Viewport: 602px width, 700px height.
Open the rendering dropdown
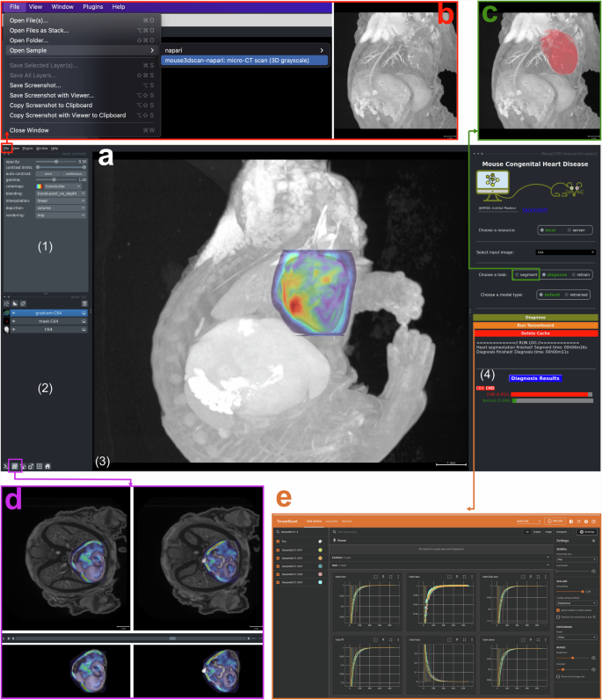click(61, 215)
